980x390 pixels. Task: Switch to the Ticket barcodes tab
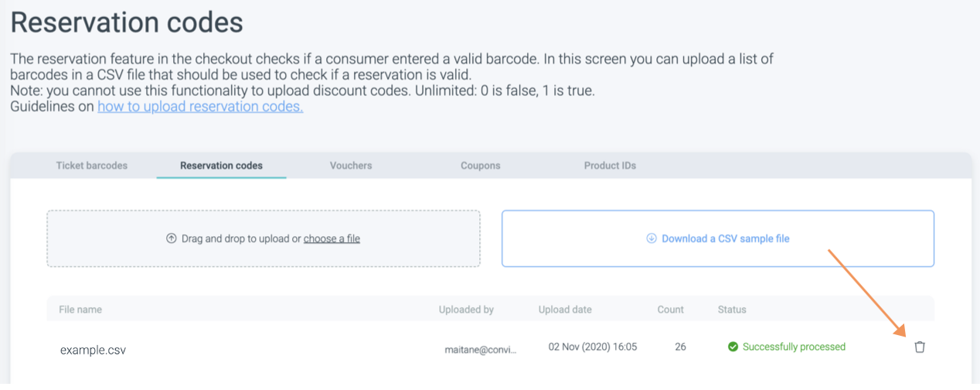pos(92,166)
